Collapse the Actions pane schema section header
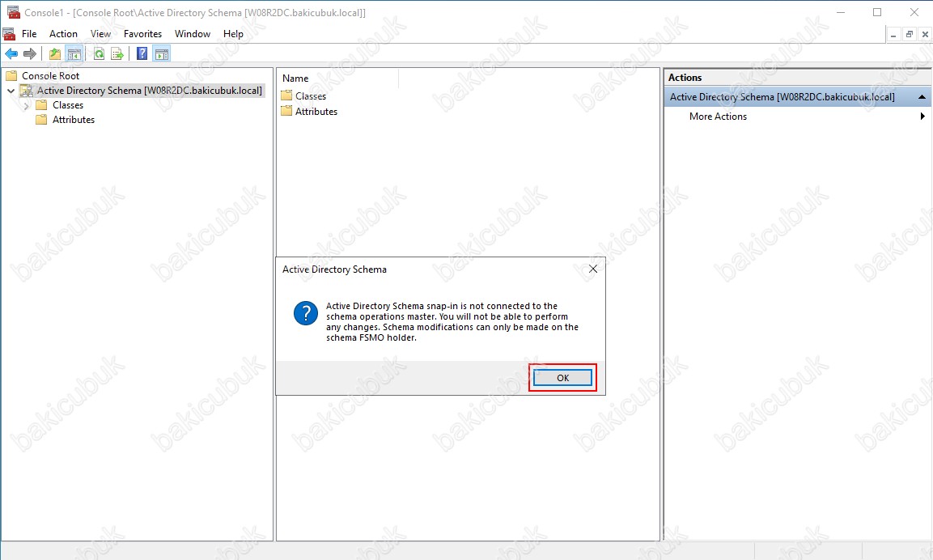 point(922,97)
